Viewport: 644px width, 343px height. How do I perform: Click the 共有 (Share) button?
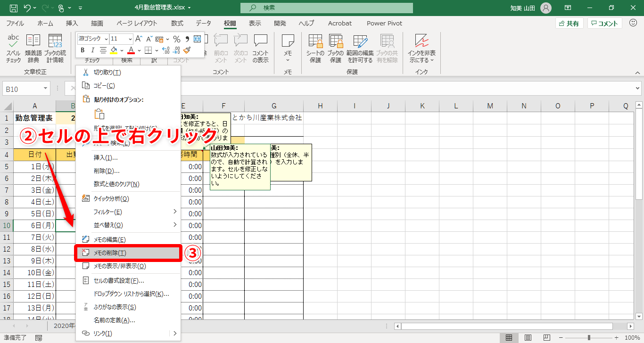pos(570,23)
